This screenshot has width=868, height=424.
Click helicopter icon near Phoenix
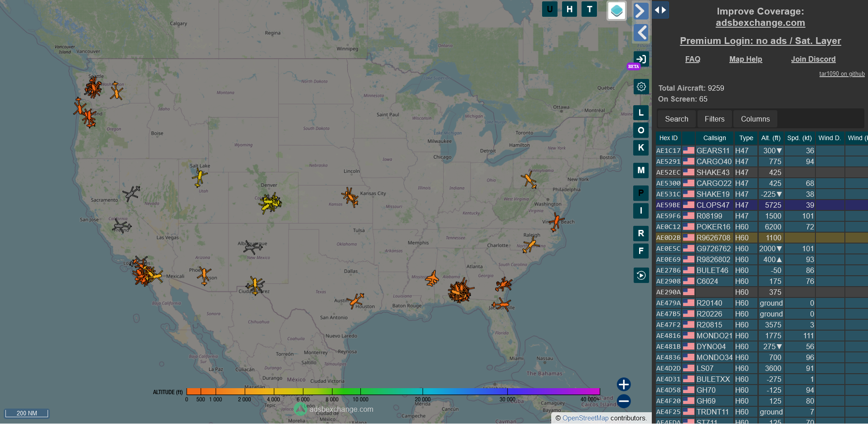pyautogui.click(x=204, y=275)
